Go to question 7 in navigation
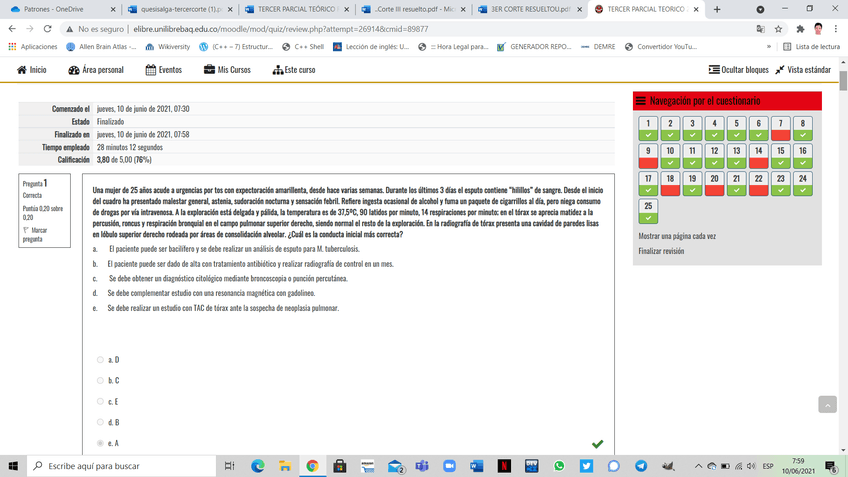Image resolution: width=848 pixels, height=477 pixels. [x=780, y=128]
